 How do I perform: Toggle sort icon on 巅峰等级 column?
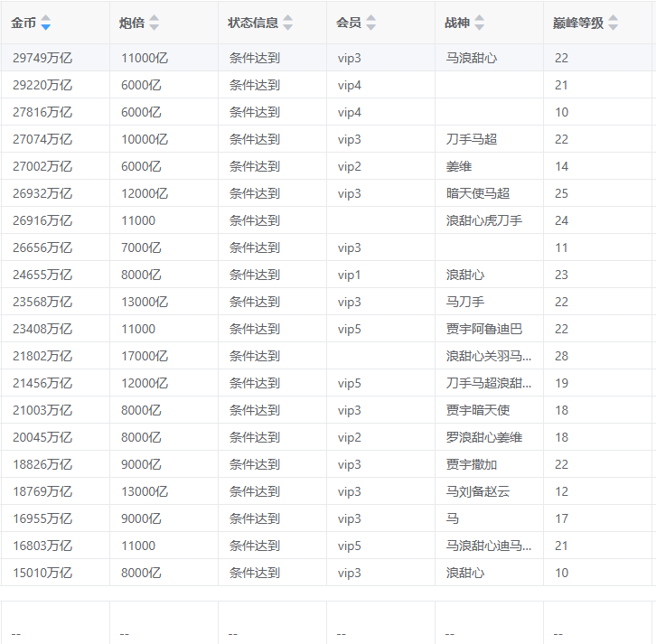(614, 23)
